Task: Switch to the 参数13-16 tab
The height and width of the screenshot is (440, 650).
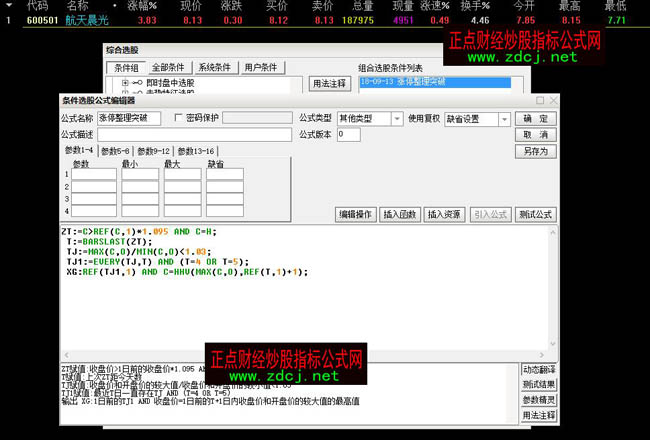Action: pyautogui.click(x=196, y=151)
